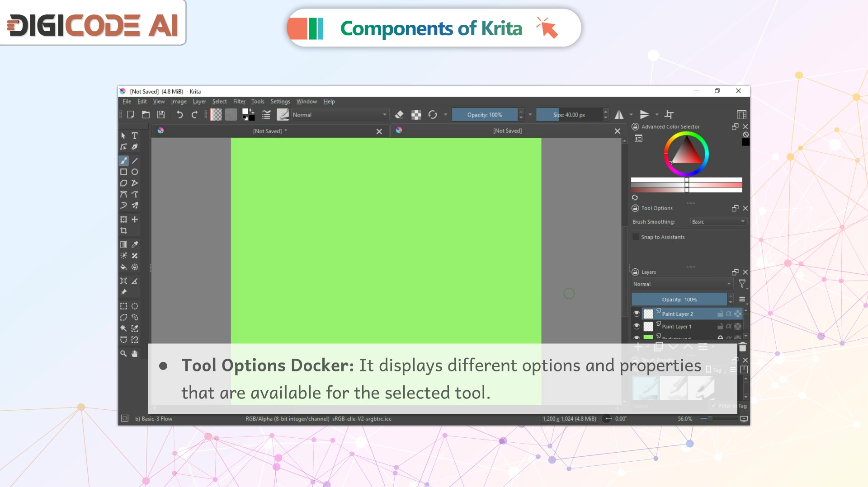The width and height of the screenshot is (868, 487).
Task: Select the Polygon tool
Action: [123, 183]
